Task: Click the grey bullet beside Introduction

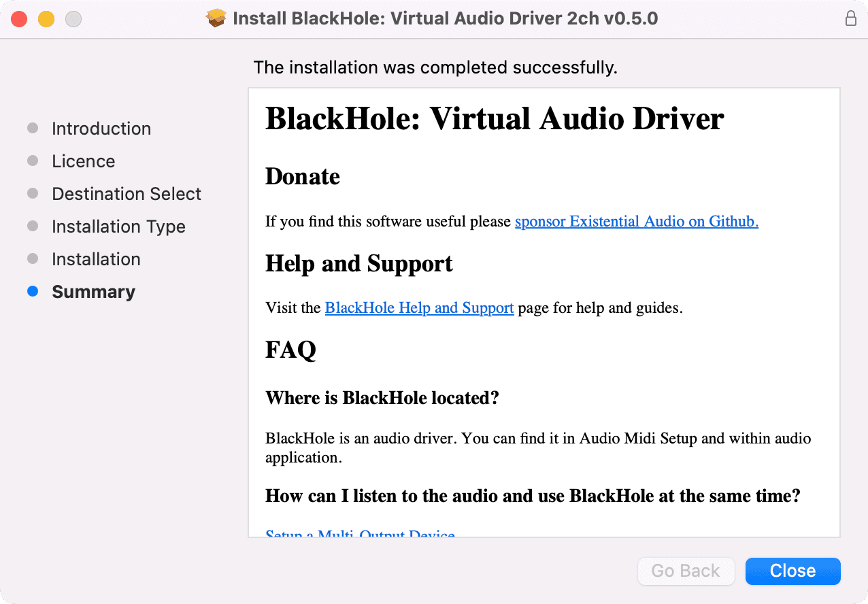Action: [x=33, y=128]
